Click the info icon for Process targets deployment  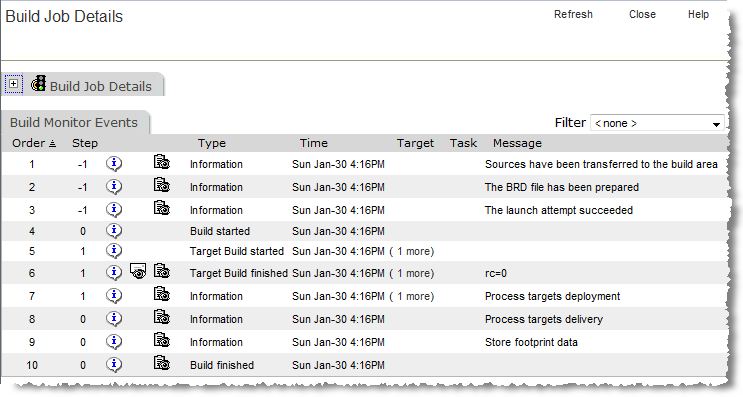(x=114, y=296)
